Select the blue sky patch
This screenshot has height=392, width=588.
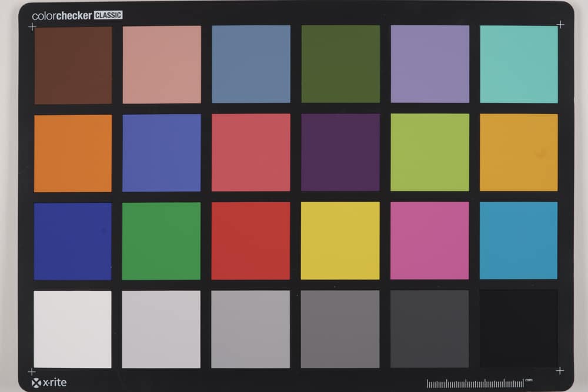pos(251,64)
